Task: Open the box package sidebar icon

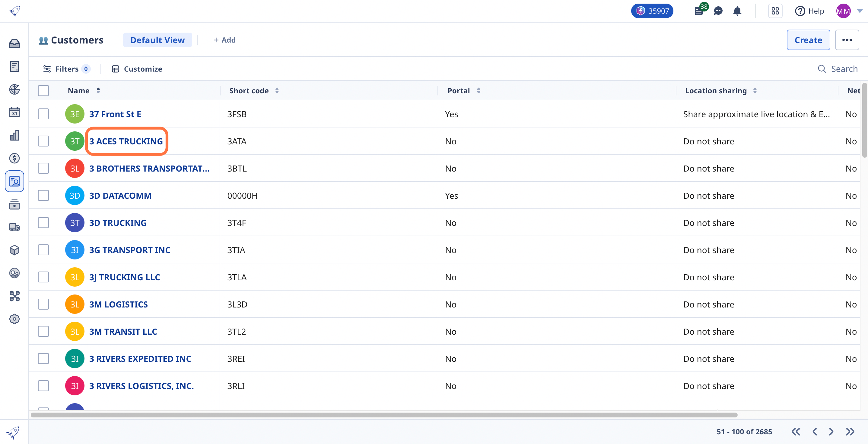Action: tap(14, 250)
